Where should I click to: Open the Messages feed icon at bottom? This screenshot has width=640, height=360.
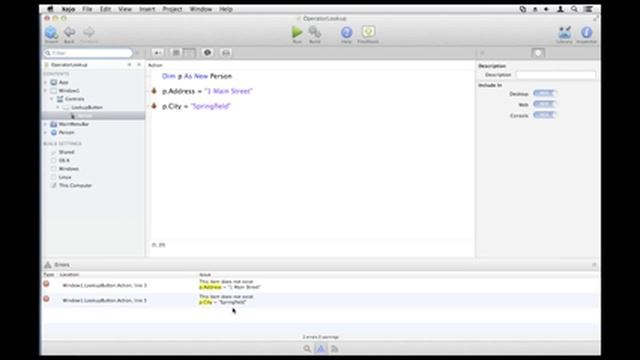point(335,349)
